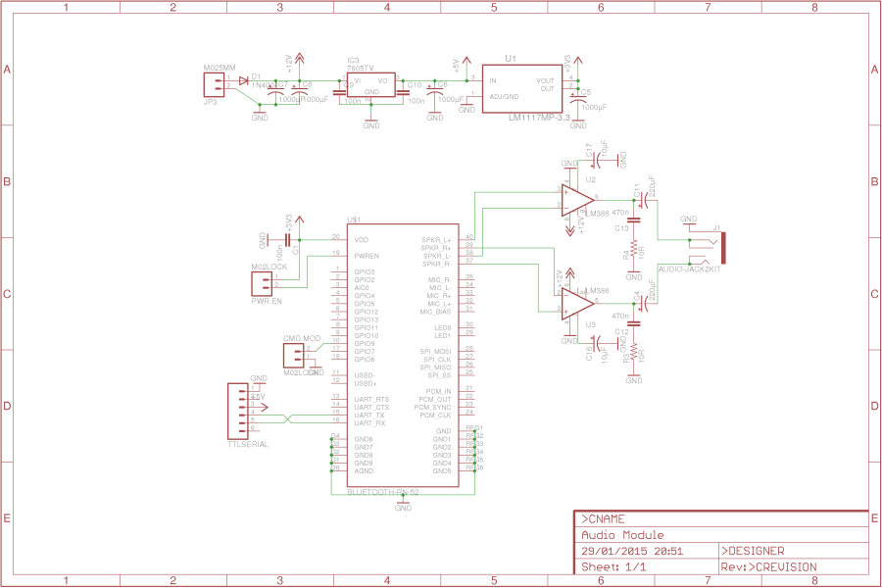Select the JP3 M025MM input connector
This screenshot has height=588, width=882.
pos(216,85)
